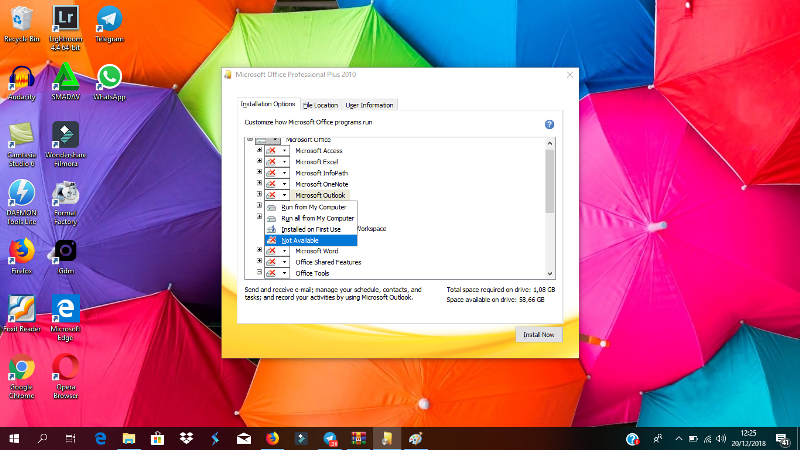Open install-state dropdown for Office Tools
Screen dimensions: 800x450
pos(277,273)
